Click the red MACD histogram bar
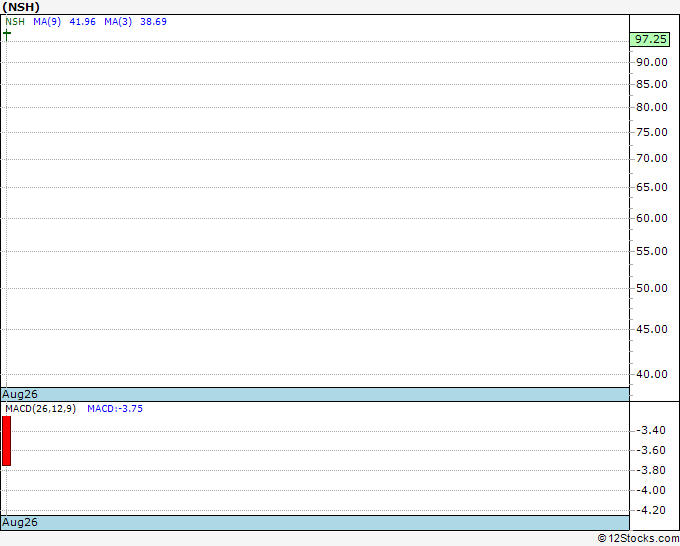Screen dimensions: 680x546 coord(7,441)
